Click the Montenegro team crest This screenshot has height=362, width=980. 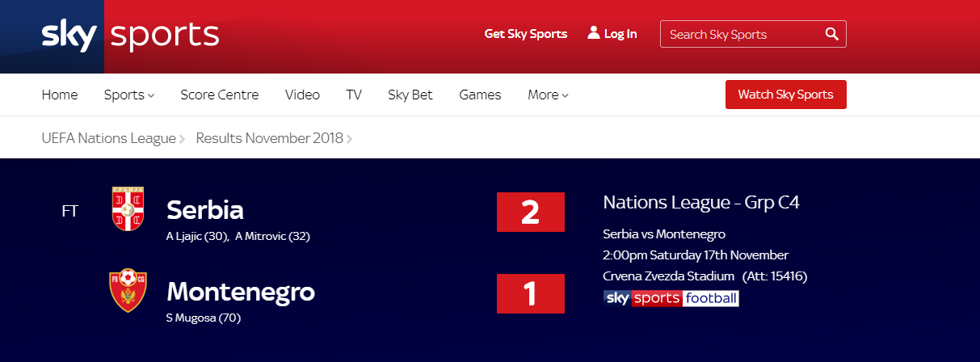click(x=128, y=291)
